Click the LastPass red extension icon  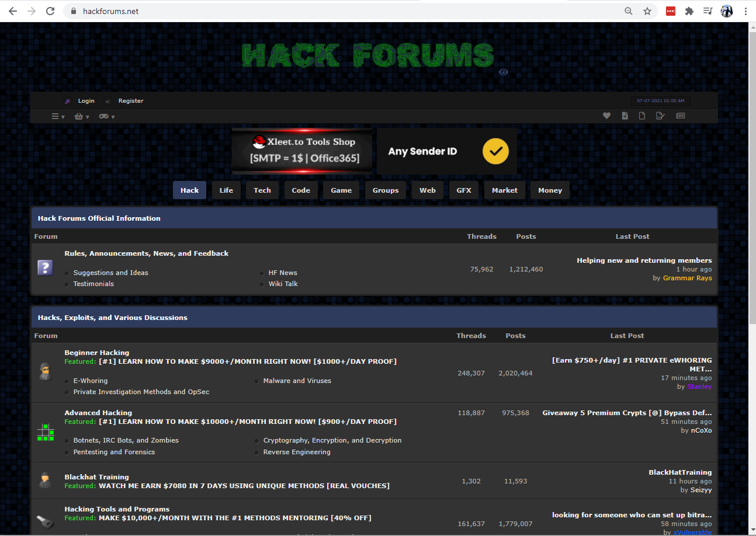(671, 11)
